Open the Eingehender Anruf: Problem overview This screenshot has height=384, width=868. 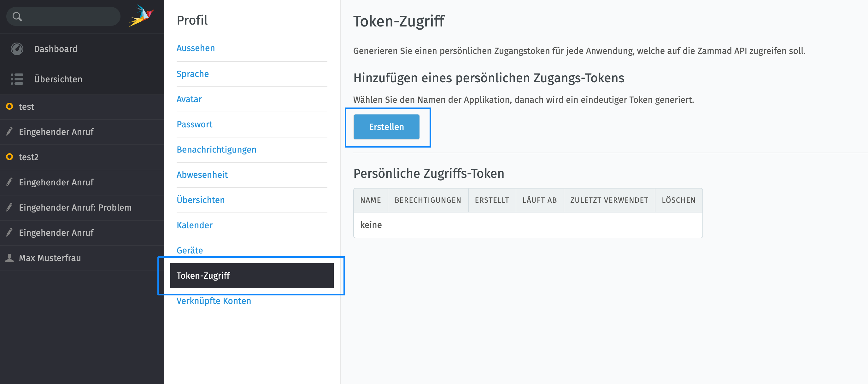coord(75,207)
